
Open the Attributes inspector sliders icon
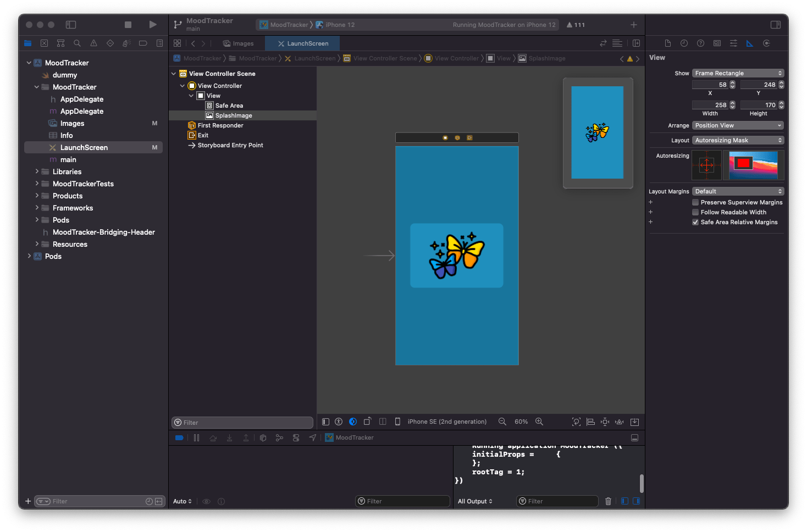[733, 43]
